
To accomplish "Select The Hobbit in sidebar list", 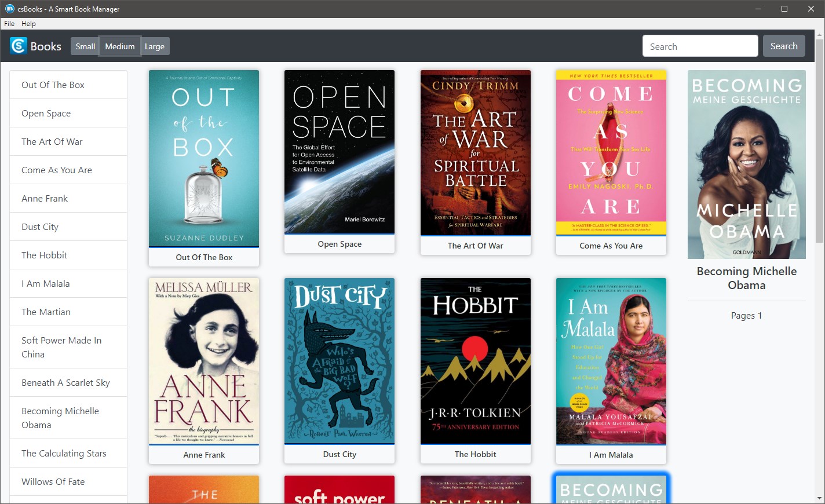I will click(x=68, y=255).
